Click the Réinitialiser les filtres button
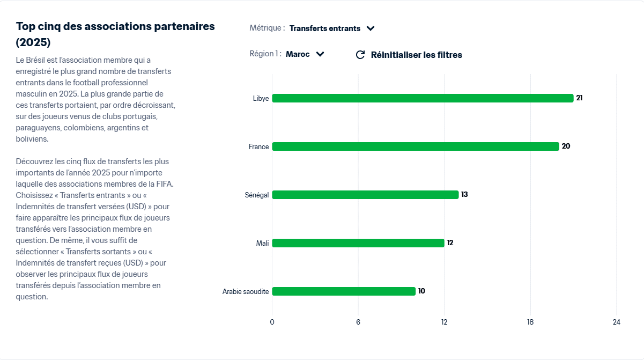 [418, 54]
